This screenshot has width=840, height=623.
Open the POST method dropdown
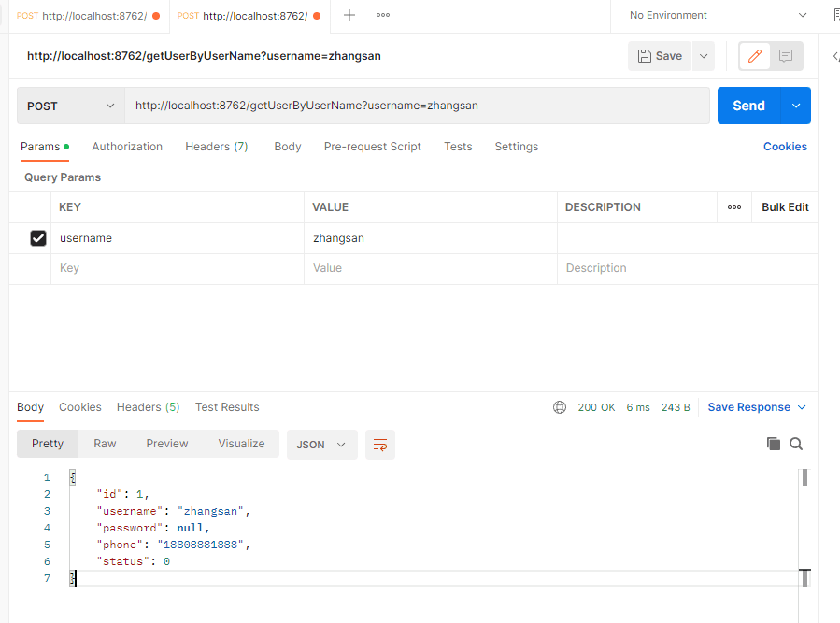coord(71,106)
